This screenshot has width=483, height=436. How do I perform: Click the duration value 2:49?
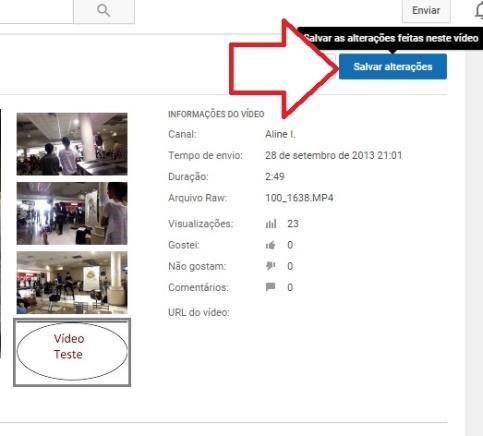tap(275, 177)
